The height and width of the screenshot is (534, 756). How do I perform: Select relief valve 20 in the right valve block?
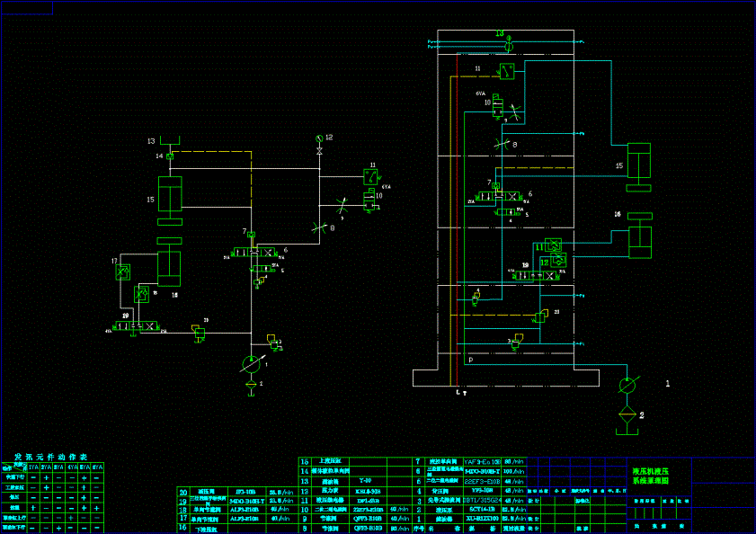(x=541, y=316)
